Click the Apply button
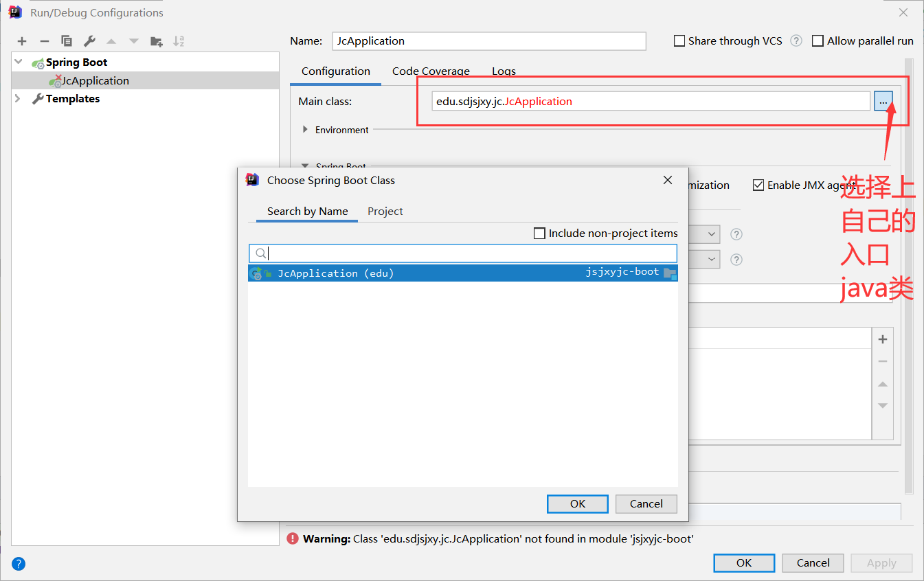This screenshot has height=581, width=924. tap(881, 563)
